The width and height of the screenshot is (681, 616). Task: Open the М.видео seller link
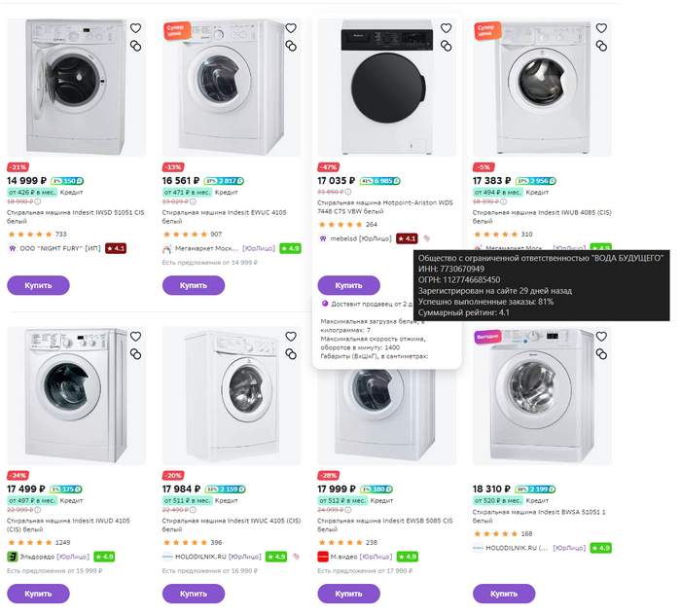pyautogui.click(x=344, y=557)
